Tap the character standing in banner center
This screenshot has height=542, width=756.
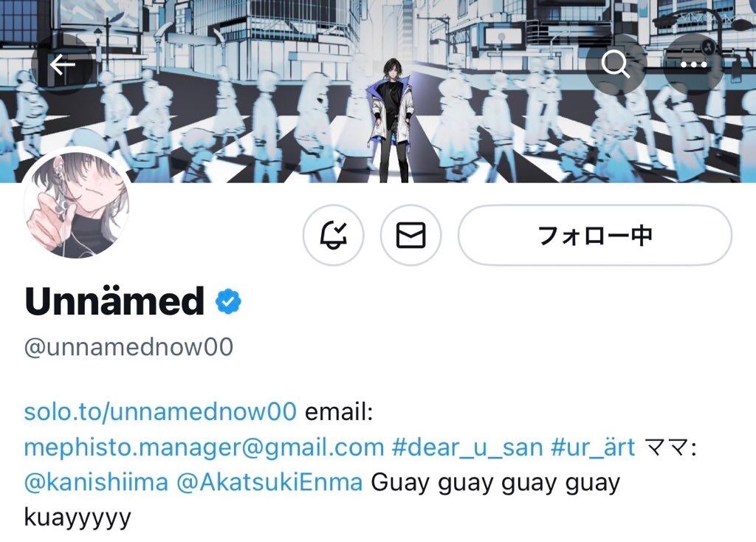[392, 120]
